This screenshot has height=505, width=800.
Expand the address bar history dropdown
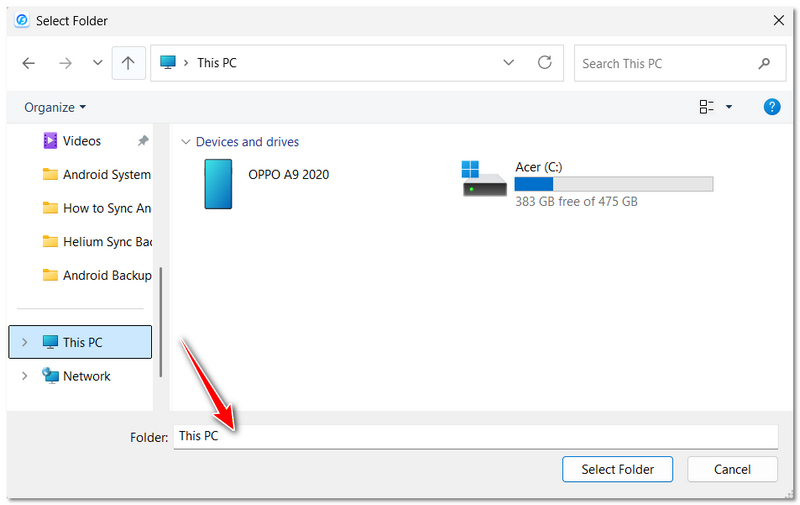pyautogui.click(x=508, y=63)
